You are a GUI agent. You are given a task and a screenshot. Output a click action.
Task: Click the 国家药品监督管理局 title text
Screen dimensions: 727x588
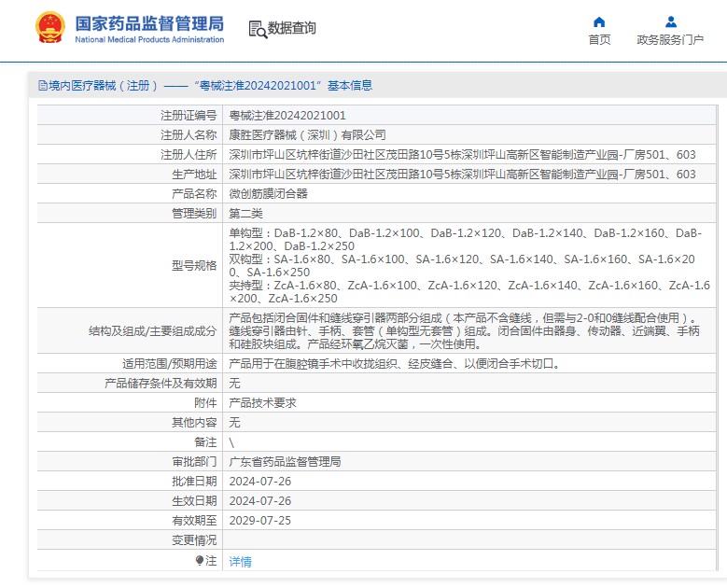click(x=149, y=21)
